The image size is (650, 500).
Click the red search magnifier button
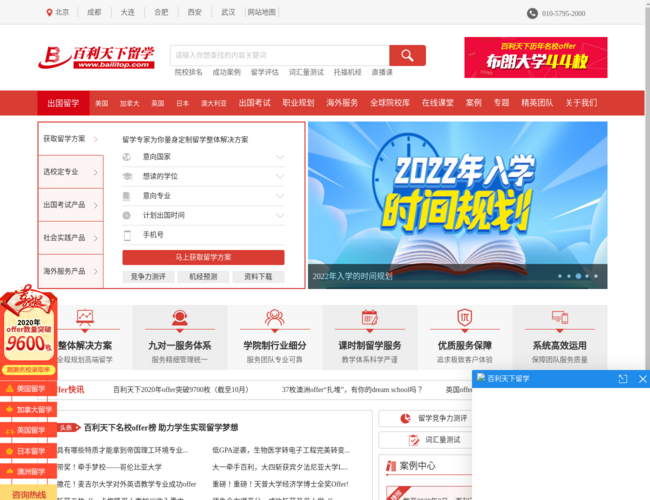tap(407, 55)
